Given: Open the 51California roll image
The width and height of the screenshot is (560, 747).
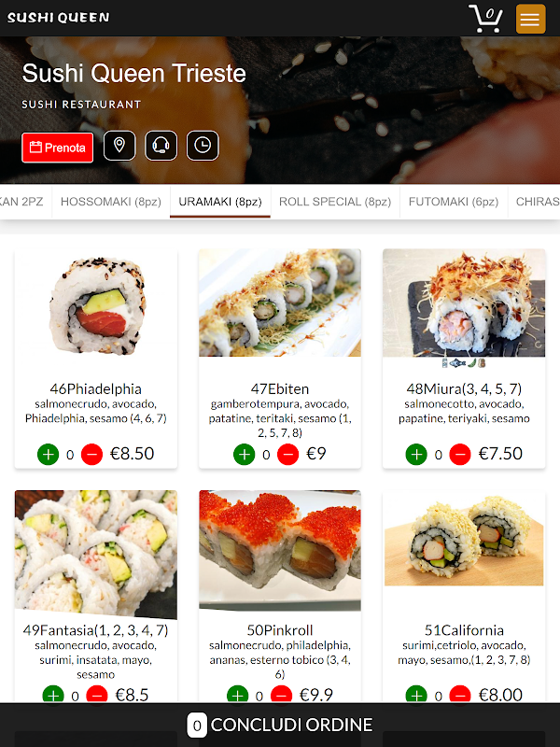Looking at the screenshot, I should pos(464,541).
